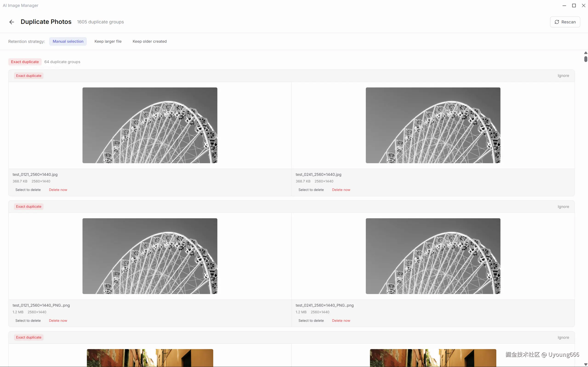The width and height of the screenshot is (588, 367).
Task: Click the Exact duplicate tag on the third group
Action: 29,337
